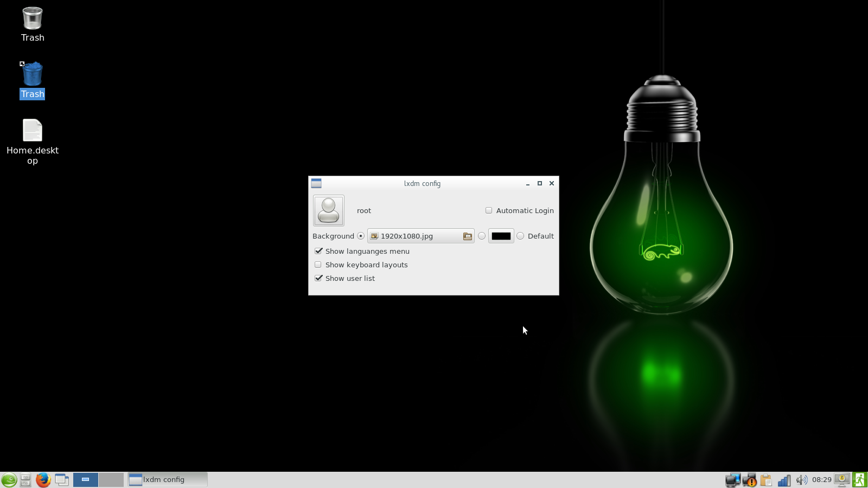Enable the Automatic Login checkbox
Image resolution: width=868 pixels, height=488 pixels.
click(x=489, y=210)
